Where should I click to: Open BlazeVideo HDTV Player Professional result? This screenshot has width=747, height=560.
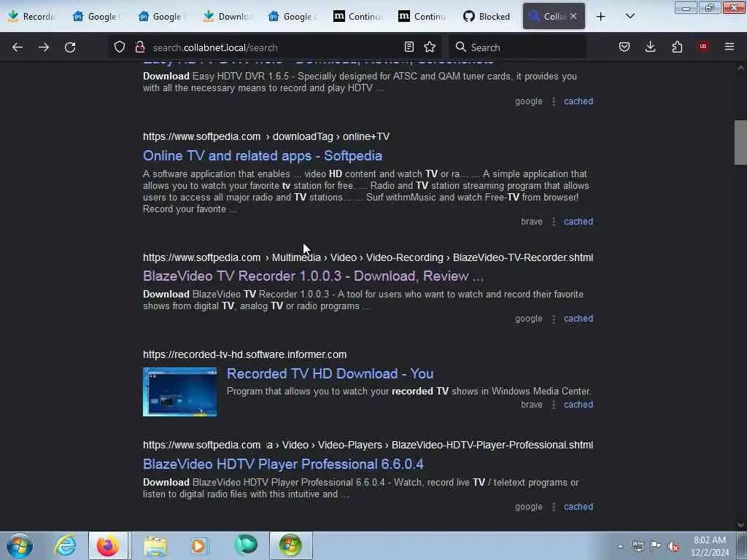(283, 464)
